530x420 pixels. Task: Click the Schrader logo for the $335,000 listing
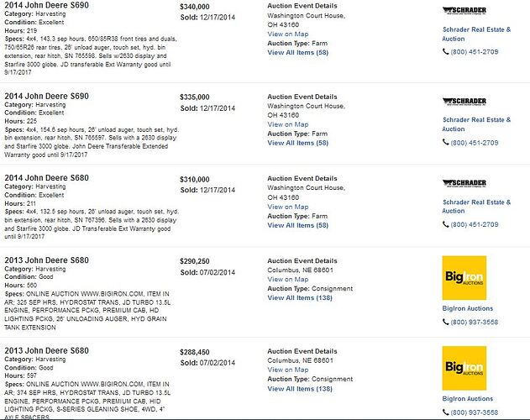[464, 102]
